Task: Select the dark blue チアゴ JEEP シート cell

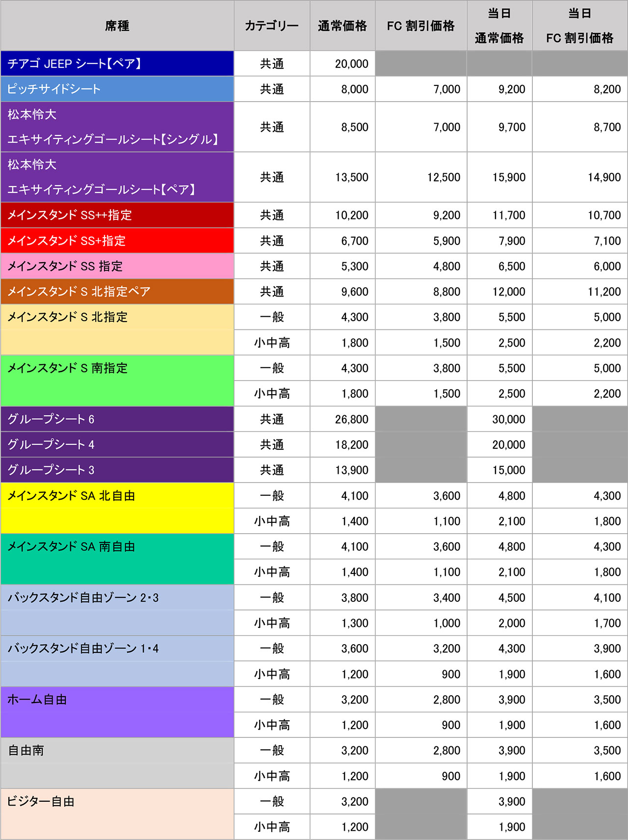Action: (x=117, y=63)
